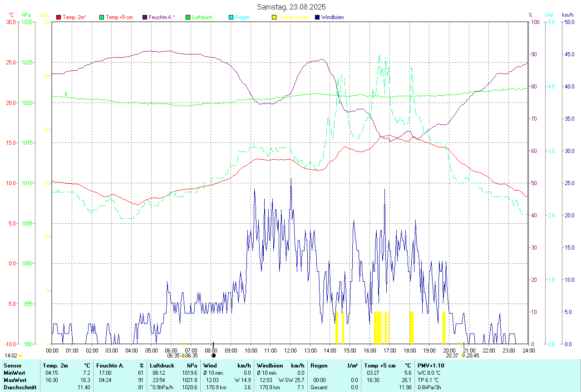The height and width of the screenshot is (392, 581).
Task: Click the purple Feuchte A. legend square
Action: (x=145, y=17)
